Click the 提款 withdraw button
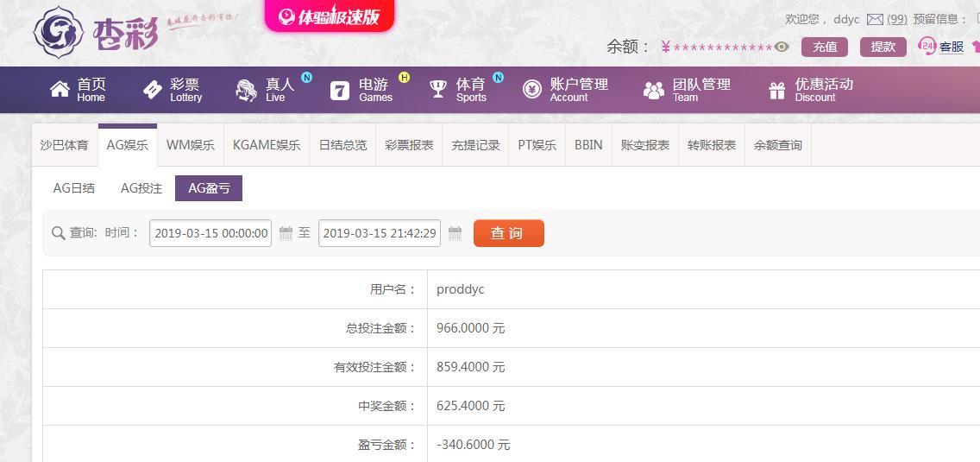Image resolution: width=980 pixels, height=462 pixels. 883,47
